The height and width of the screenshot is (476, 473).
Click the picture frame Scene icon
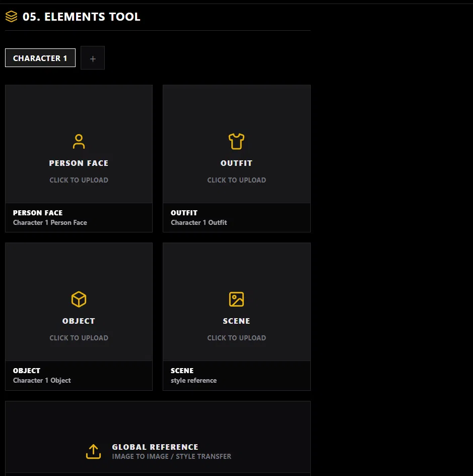[x=236, y=300]
